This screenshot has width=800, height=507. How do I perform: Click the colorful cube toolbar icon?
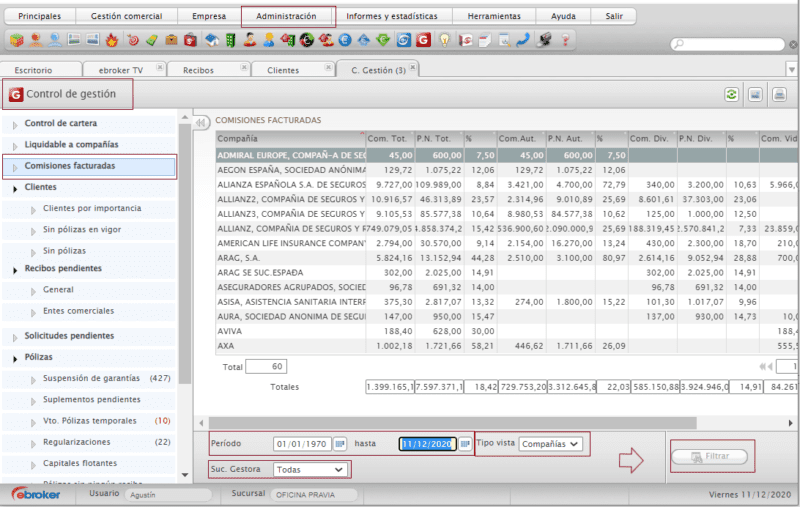(17, 40)
